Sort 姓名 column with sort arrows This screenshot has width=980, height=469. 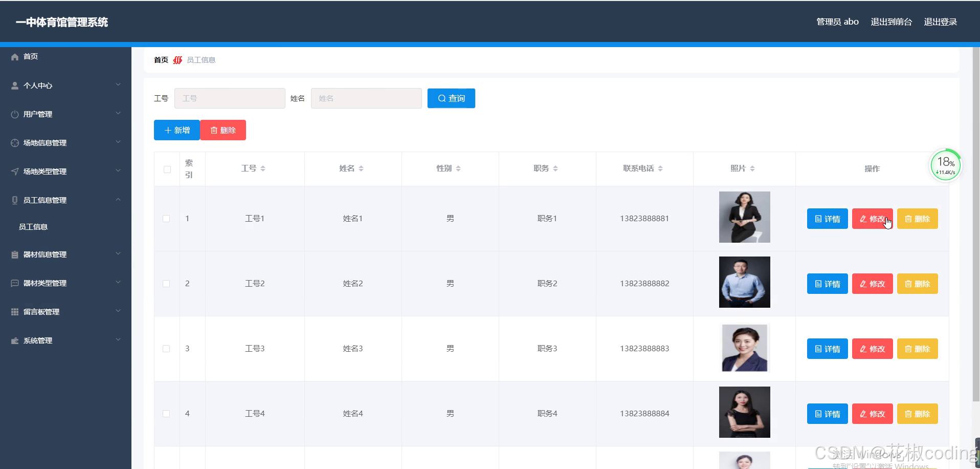pos(361,168)
